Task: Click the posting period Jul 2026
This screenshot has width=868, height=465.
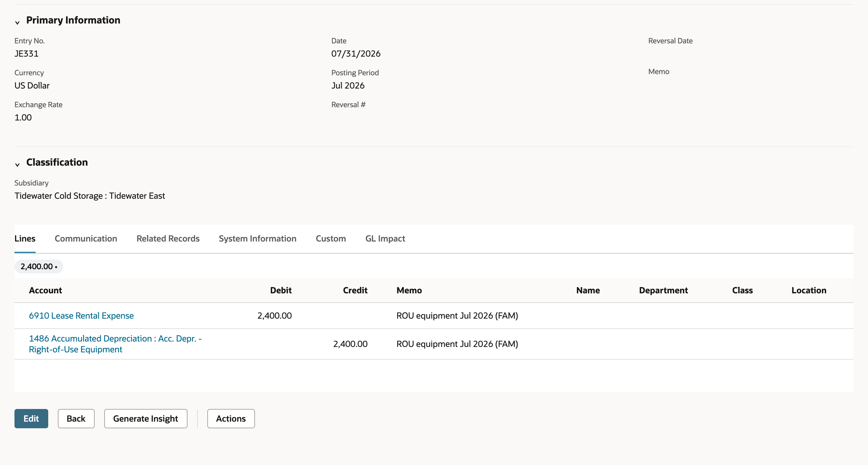Action: (348, 86)
